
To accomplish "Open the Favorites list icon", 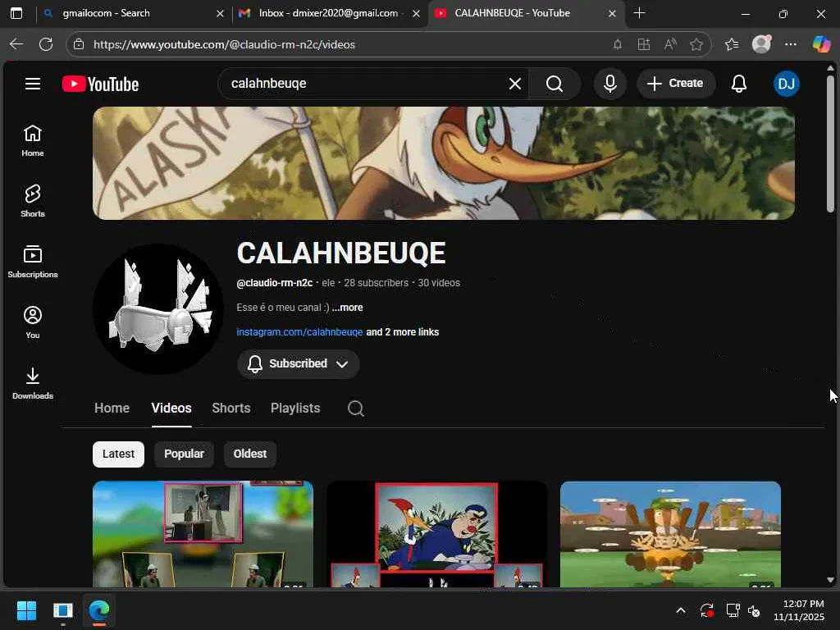I will (731, 44).
